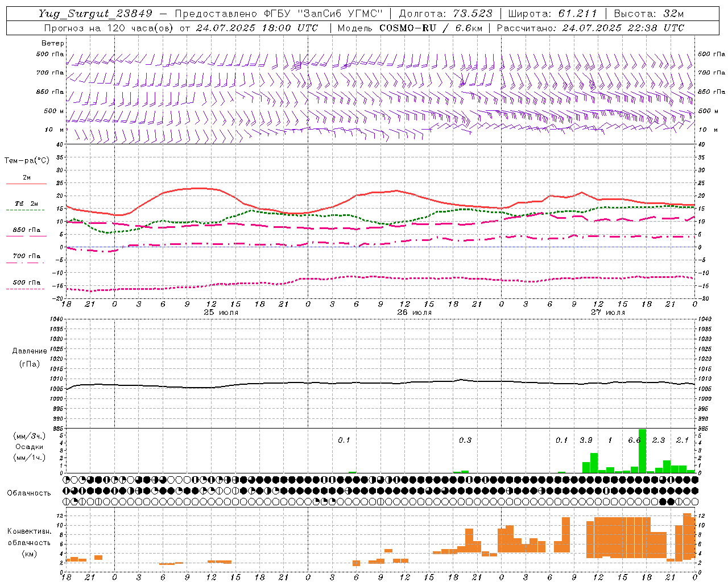Click the "Тем-ра(°C)" axis title
Viewport: 728px width, 582px height.
(27, 161)
